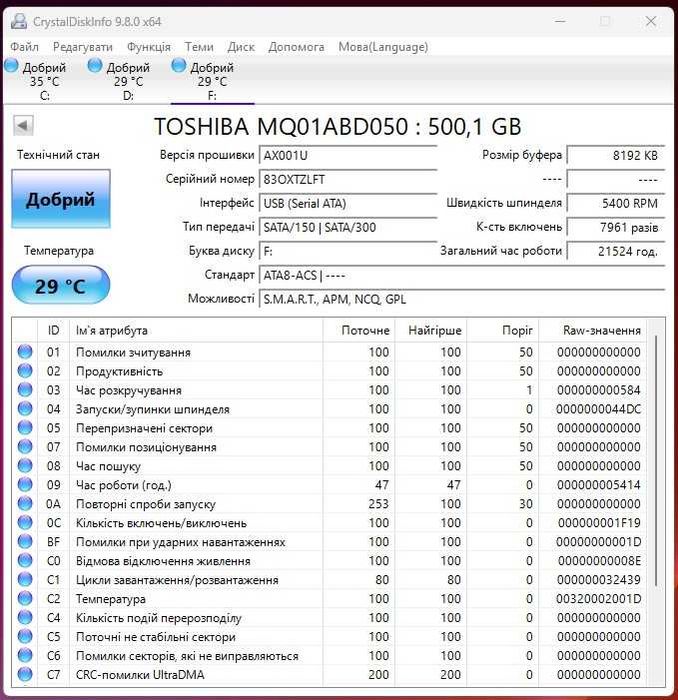Viewport: 678px width, 700px height.
Task: Click the total hours value 21524 год.
Action: 616,251
